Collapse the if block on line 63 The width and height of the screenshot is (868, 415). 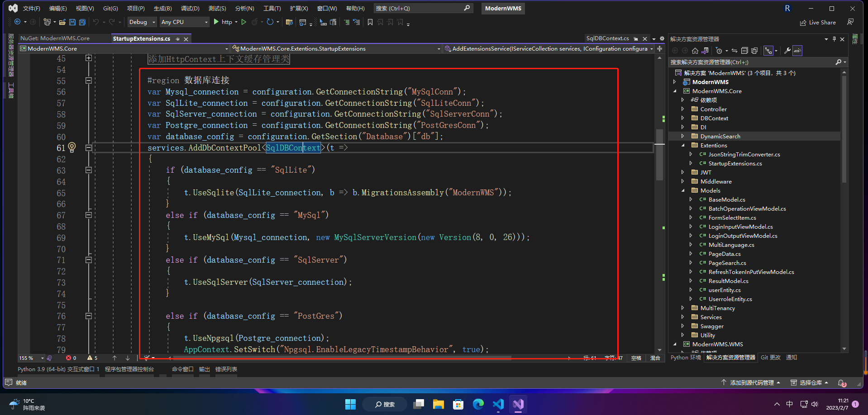89,170
